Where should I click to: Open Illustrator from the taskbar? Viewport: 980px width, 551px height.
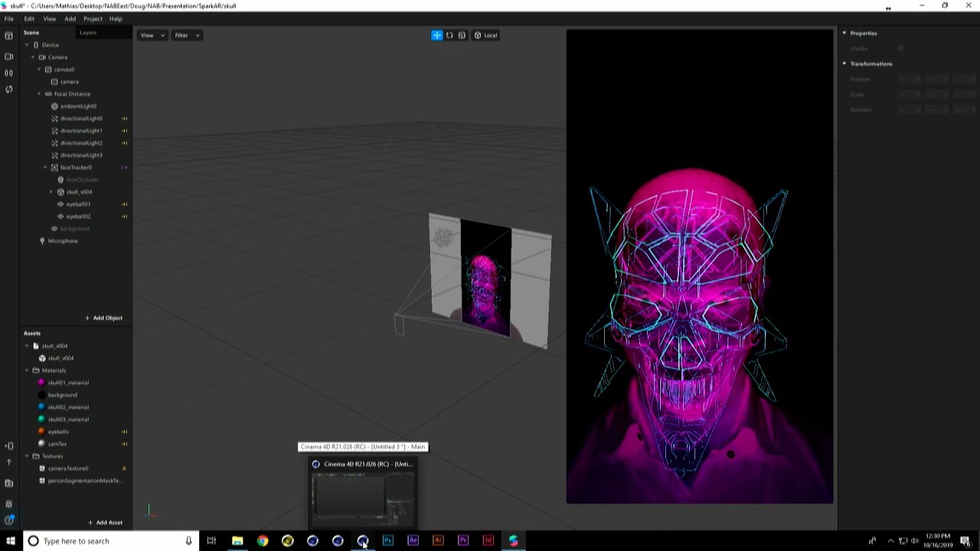pos(438,540)
